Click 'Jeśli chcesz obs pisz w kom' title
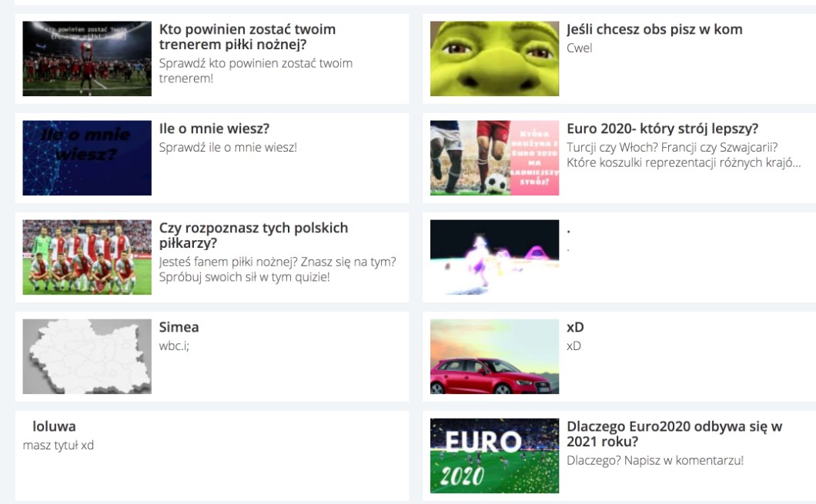Screen dimensions: 816x504 click(x=654, y=29)
